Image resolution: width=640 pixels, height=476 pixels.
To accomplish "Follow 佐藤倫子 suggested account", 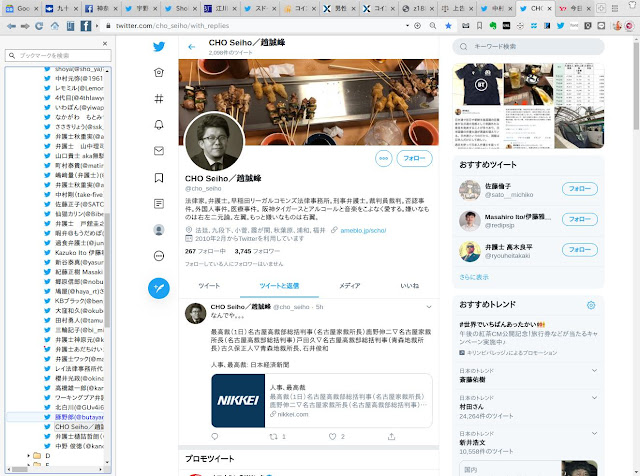I will click(580, 189).
